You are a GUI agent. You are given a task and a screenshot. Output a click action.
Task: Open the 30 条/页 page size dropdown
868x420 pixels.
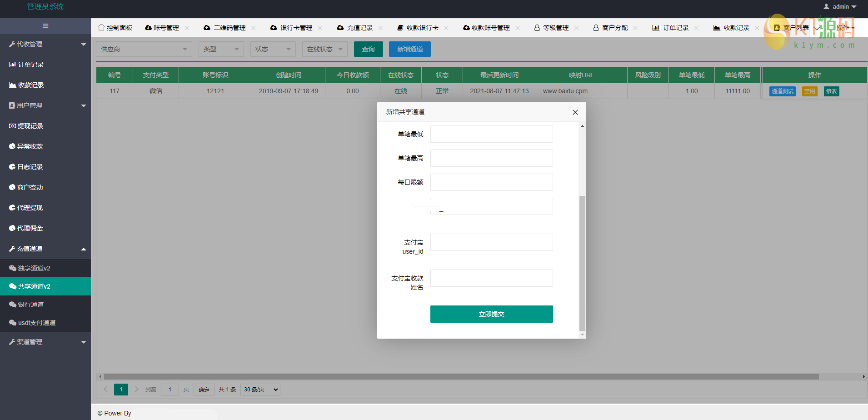click(x=260, y=390)
